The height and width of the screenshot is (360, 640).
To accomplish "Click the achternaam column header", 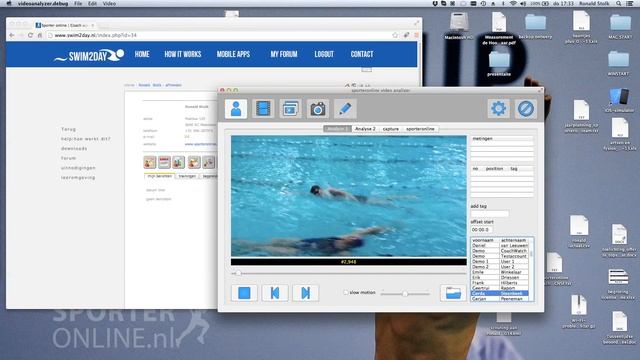I will pyautogui.click(x=514, y=240).
